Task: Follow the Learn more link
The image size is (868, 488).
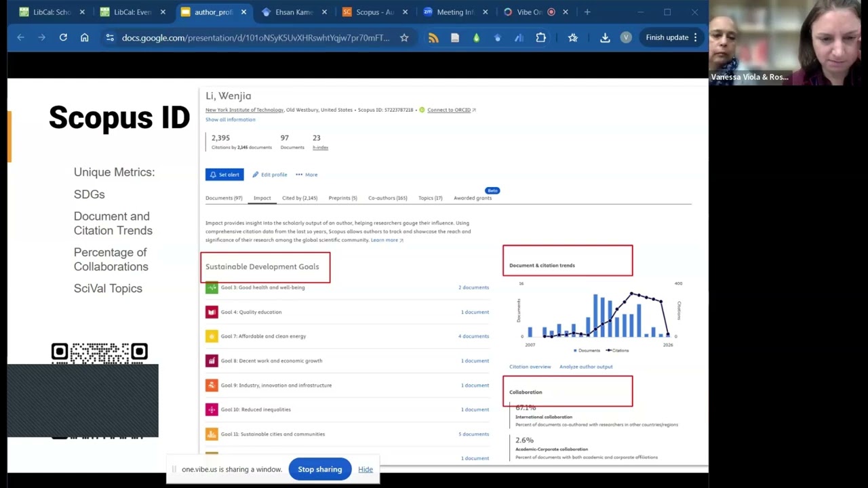Action: (x=387, y=240)
